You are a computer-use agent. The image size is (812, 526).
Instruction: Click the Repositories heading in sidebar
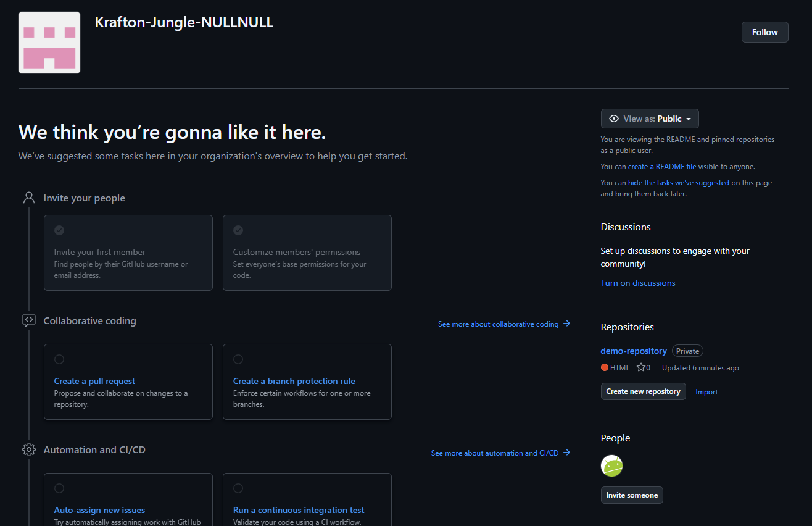[628, 327]
